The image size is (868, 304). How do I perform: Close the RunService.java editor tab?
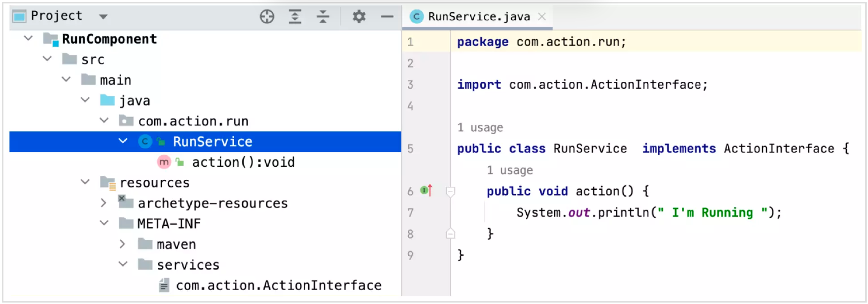click(x=542, y=17)
